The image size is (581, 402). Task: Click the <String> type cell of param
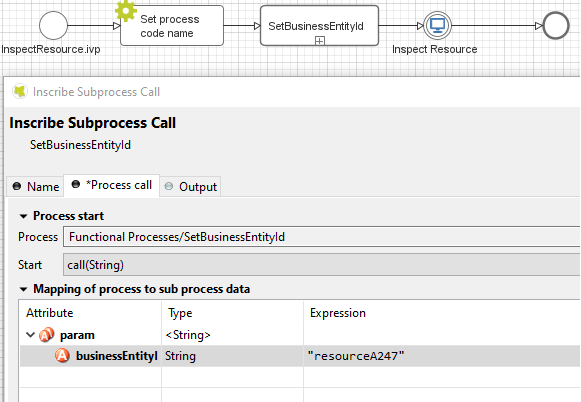pos(232,335)
